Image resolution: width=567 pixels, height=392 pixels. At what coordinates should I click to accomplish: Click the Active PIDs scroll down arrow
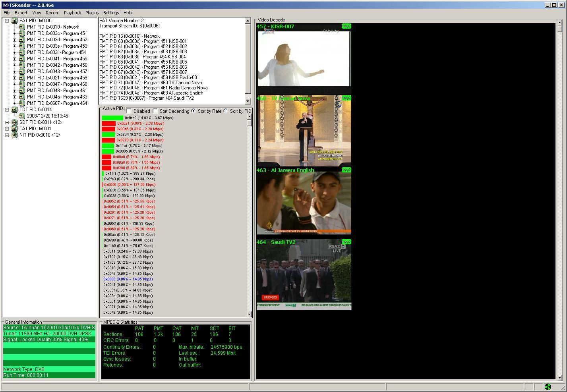tap(250, 314)
